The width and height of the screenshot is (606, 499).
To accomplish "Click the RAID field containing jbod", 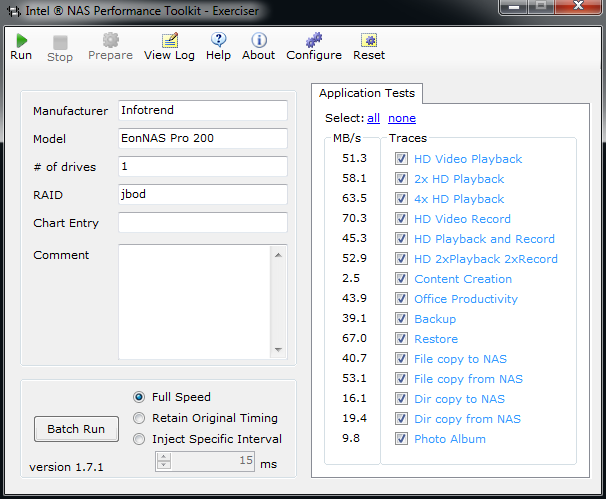I will pyautogui.click(x=203, y=194).
